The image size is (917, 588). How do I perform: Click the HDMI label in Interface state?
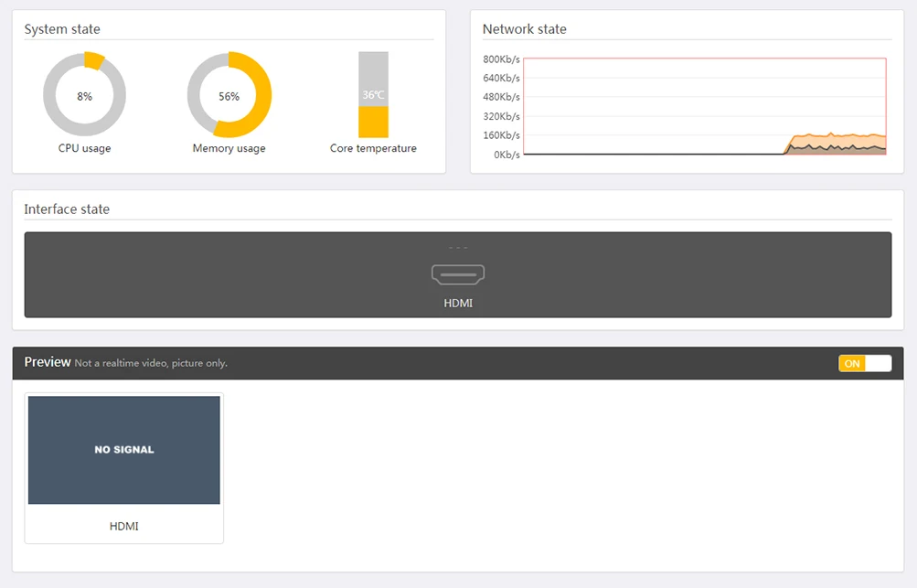click(458, 303)
